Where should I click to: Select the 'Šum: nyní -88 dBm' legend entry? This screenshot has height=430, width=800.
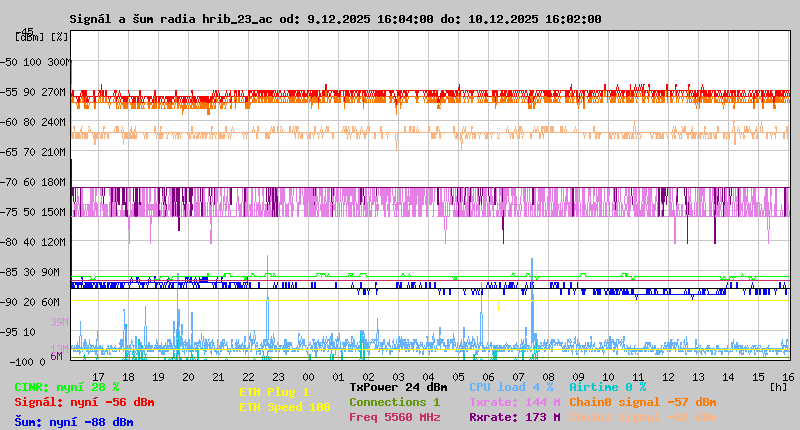[74, 422]
